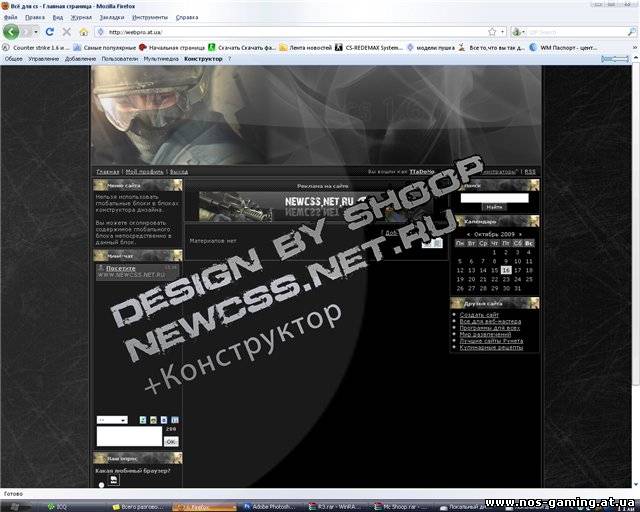
Task: Open the Закладки menu
Action: coord(111,17)
